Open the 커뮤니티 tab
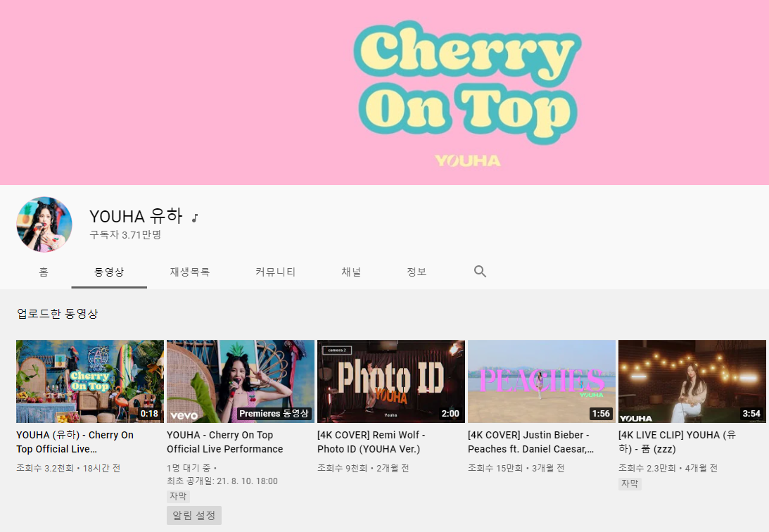 click(x=275, y=272)
